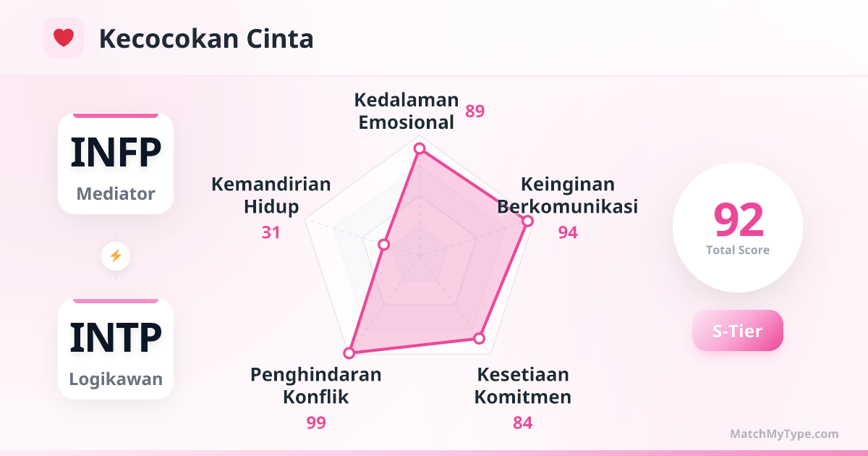
Task: Select the INFP Mediator card
Action: [116, 164]
